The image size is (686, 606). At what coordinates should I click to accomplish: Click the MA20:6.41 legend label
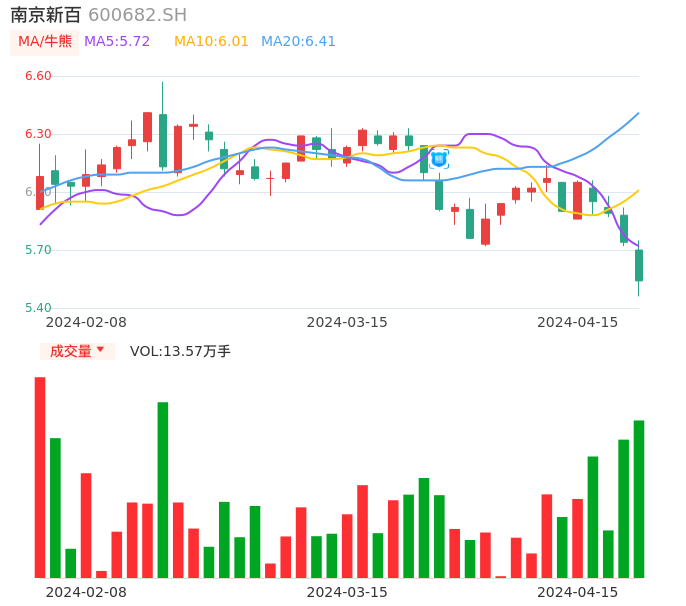click(x=298, y=42)
